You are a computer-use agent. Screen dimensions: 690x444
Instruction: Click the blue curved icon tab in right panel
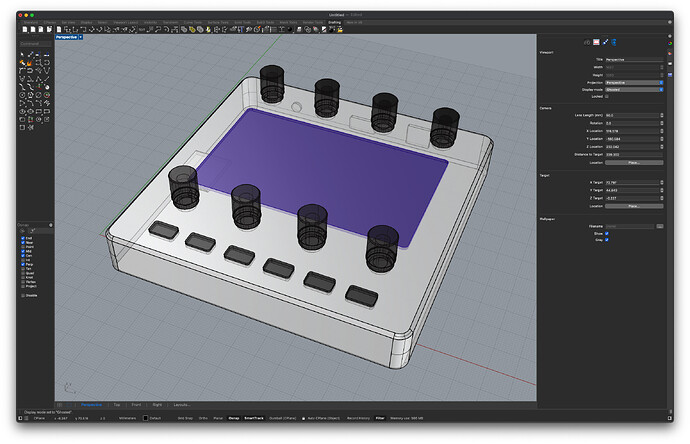614,42
